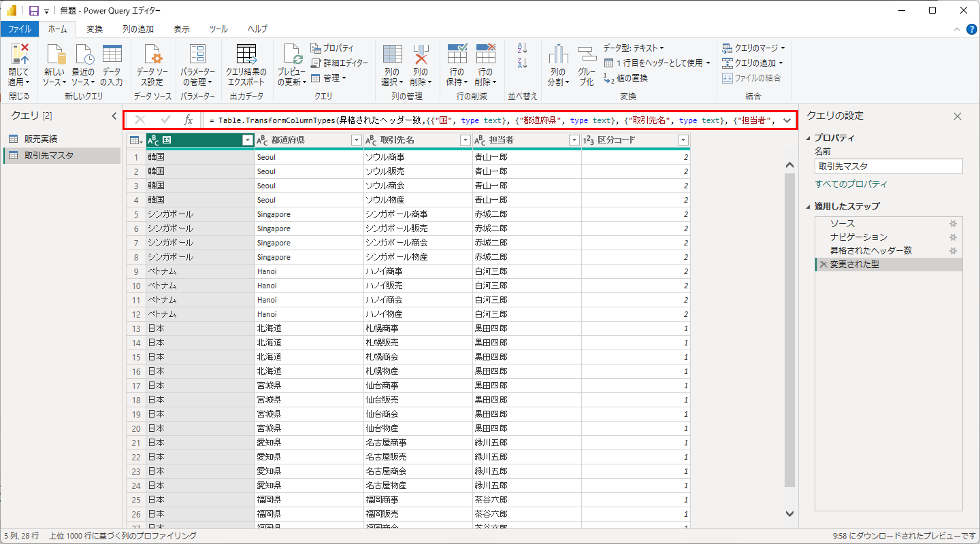Collapse the Queries pane

coord(114,116)
